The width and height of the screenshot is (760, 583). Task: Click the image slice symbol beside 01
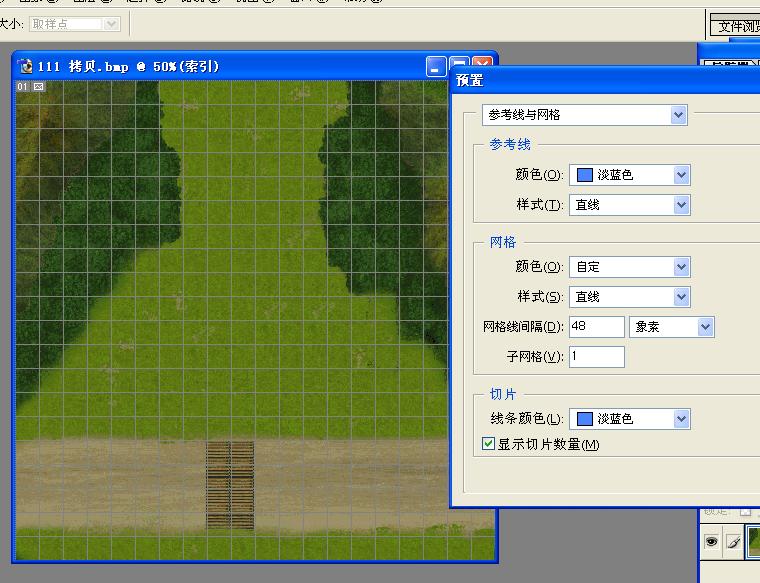[x=39, y=87]
